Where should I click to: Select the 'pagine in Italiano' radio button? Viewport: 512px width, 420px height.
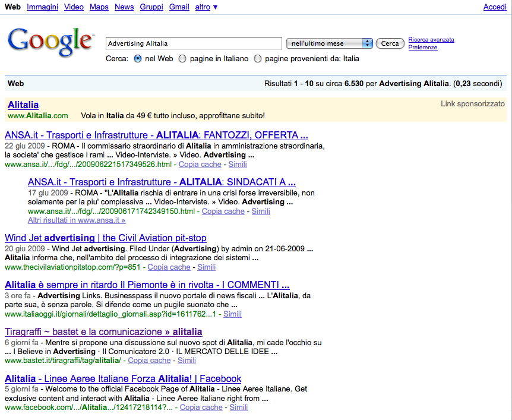tap(182, 59)
